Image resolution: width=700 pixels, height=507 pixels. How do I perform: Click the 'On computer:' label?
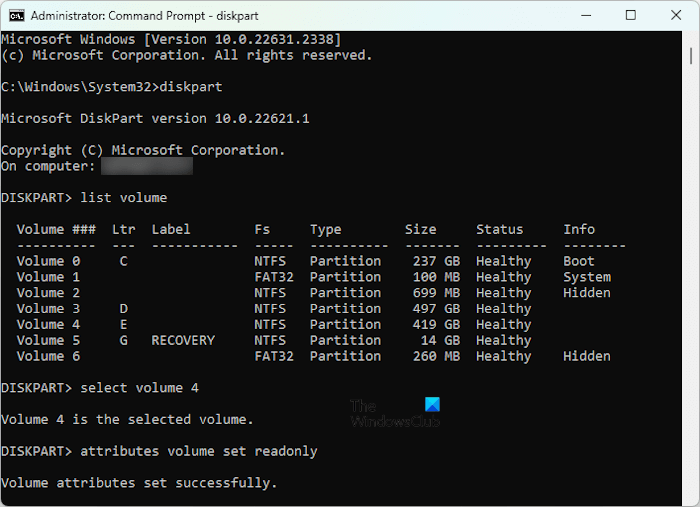tap(48, 166)
